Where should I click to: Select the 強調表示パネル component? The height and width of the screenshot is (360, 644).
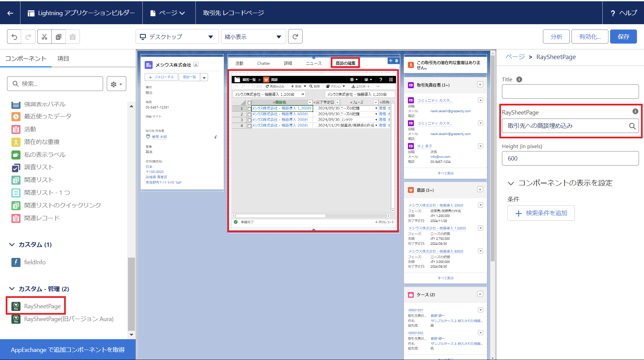tap(39, 104)
